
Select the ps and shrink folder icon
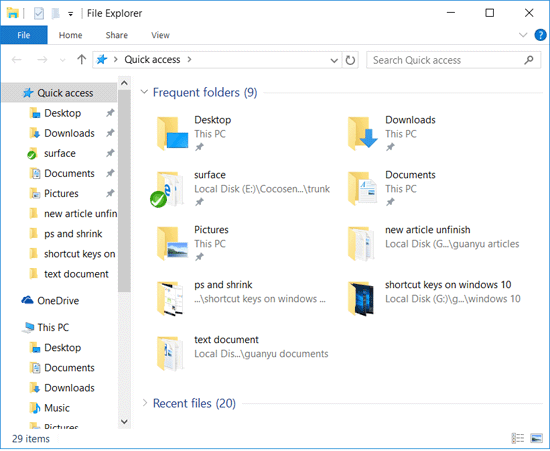(x=170, y=299)
